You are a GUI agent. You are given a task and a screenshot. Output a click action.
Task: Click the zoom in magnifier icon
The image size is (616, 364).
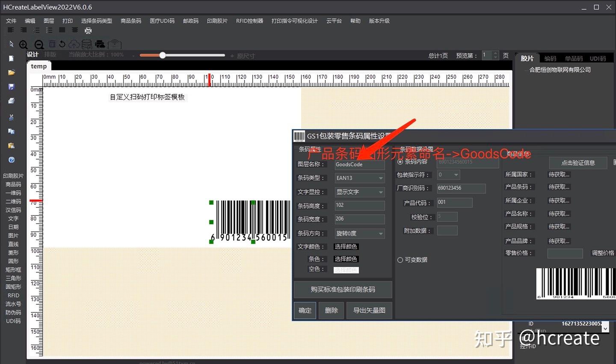click(24, 44)
